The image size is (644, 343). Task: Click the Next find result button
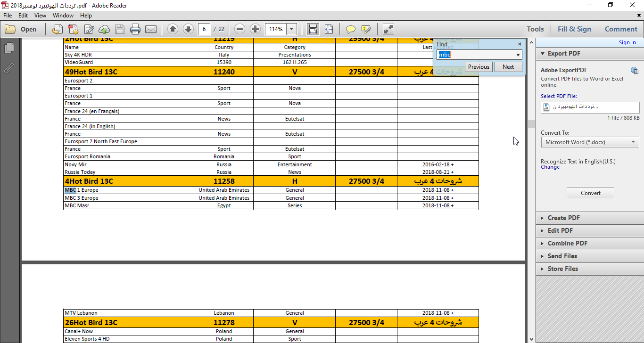(508, 67)
